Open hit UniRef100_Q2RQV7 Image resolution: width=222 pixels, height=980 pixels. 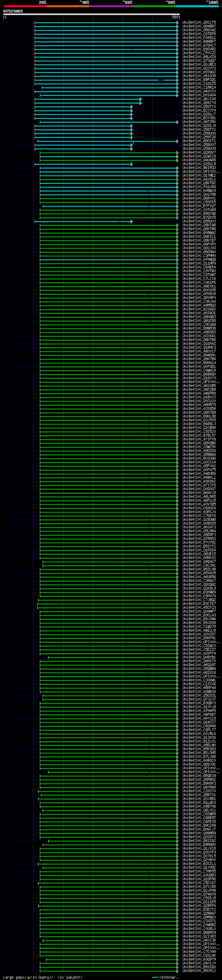coord(199,153)
